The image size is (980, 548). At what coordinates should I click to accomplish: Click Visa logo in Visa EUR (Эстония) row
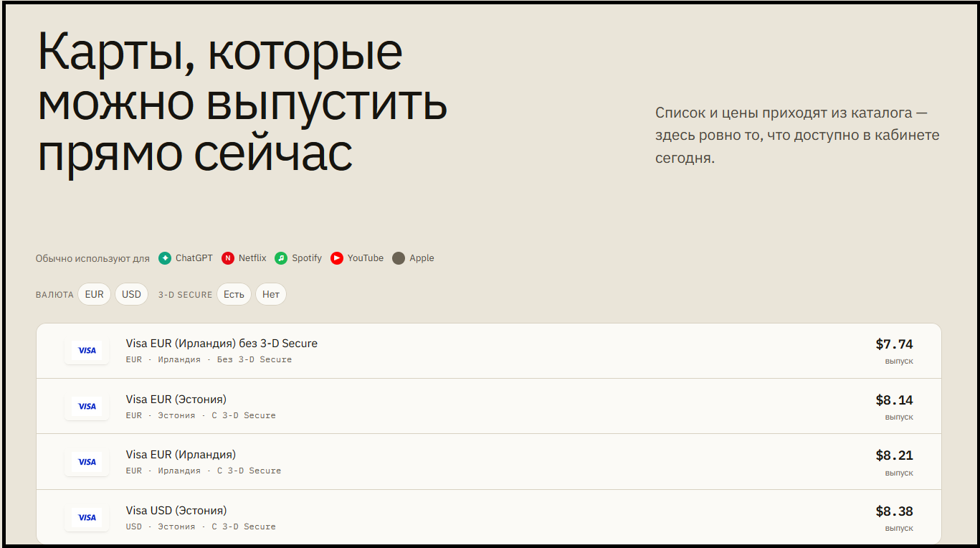[x=87, y=407]
